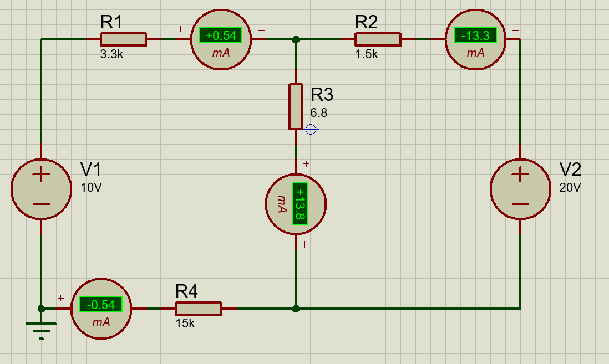Select the ammeter reading +0.54 mA
609x364 pixels.
[x=221, y=39]
